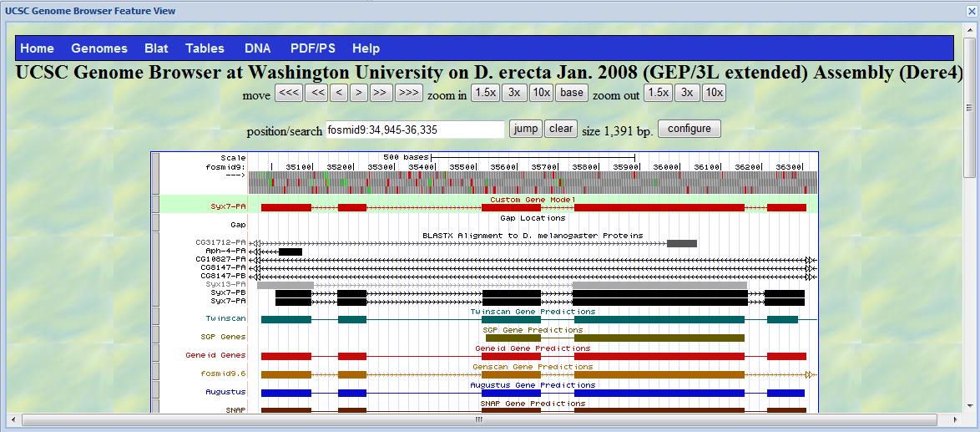
Task: Click the Custom Gene Model track title
Action: pyautogui.click(x=533, y=200)
